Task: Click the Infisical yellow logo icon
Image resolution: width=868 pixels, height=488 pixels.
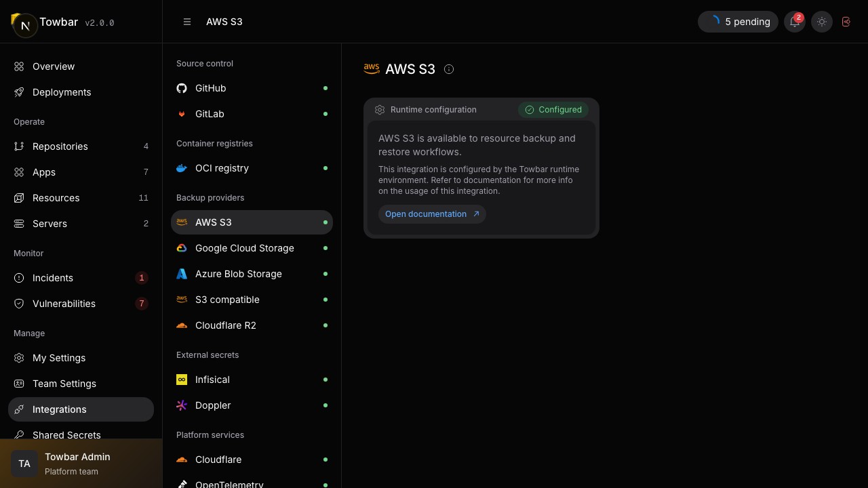Action: pos(182,380)
